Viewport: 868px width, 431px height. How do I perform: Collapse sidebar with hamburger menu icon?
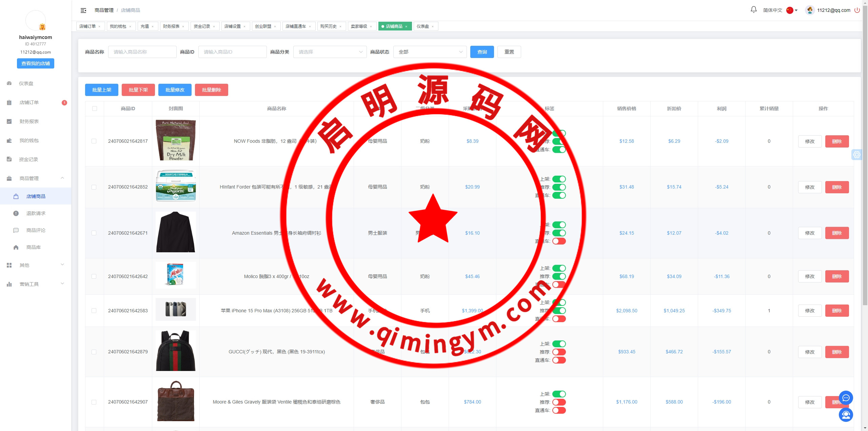[x=83, y=11]
